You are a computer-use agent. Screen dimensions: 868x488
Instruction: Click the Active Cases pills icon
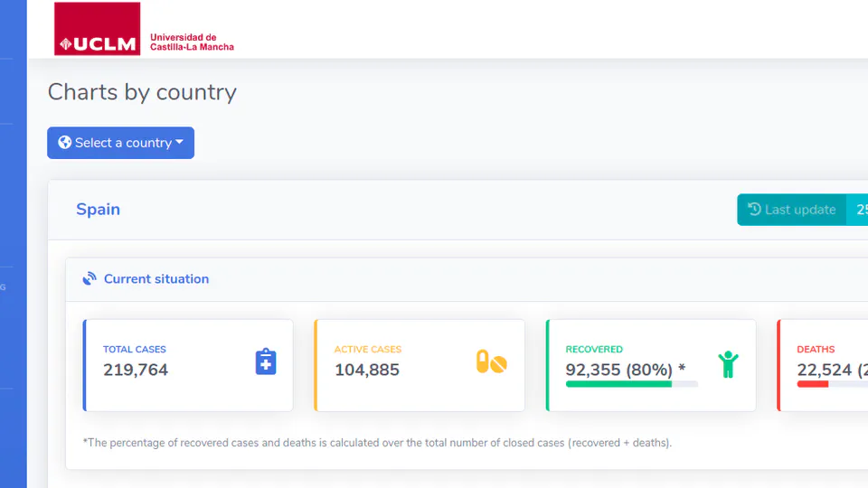pyautogui.click(x=492, y=361)
